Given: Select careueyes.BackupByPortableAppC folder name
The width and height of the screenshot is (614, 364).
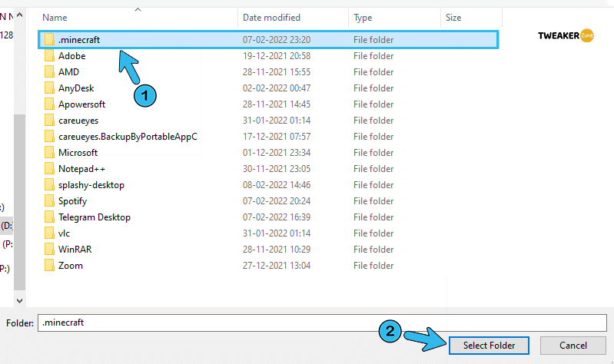Looking at the screenshot, I should click(128, 137).
